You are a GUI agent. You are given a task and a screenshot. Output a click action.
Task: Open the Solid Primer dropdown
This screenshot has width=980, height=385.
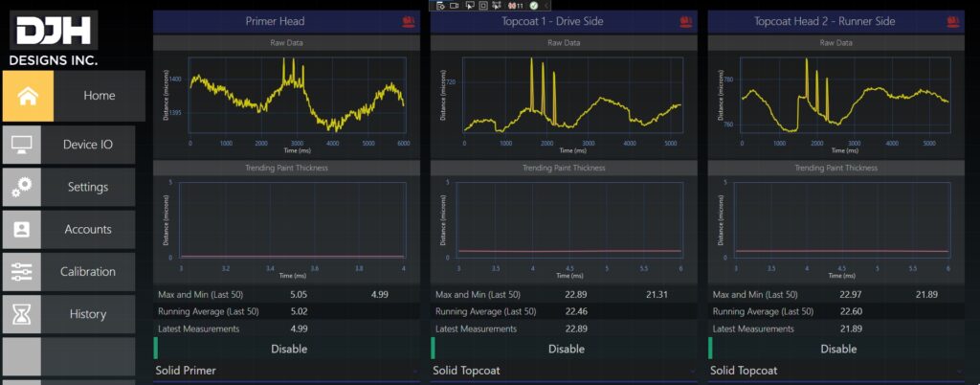286,371
